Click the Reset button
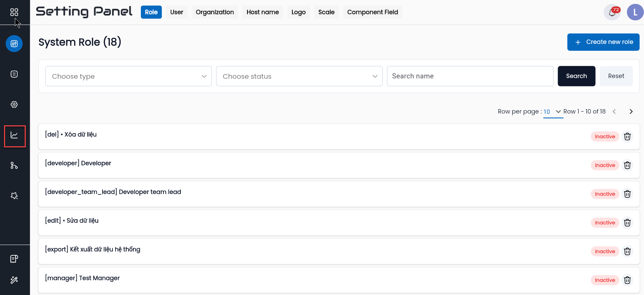Screen dimensions: 644x295 (x=616, y=76)
